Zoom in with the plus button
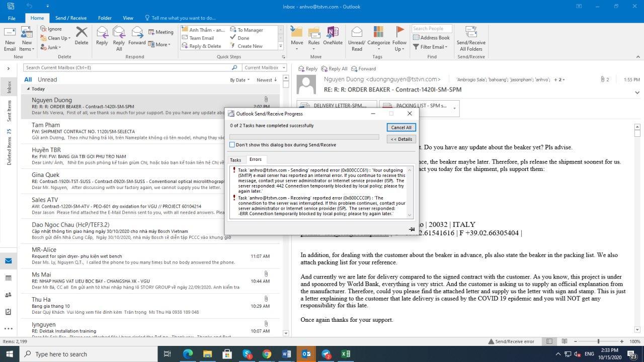Screen dimensions: 644x362 pos(622,341)
